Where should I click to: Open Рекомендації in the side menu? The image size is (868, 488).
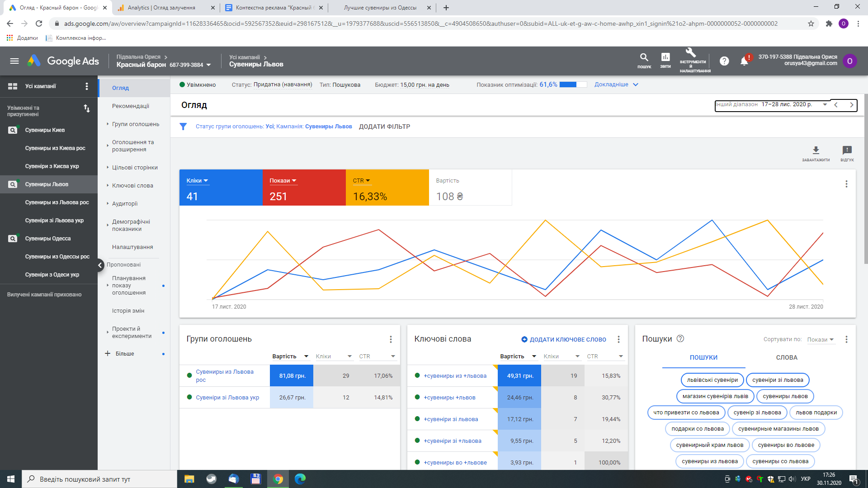[131, 106]
